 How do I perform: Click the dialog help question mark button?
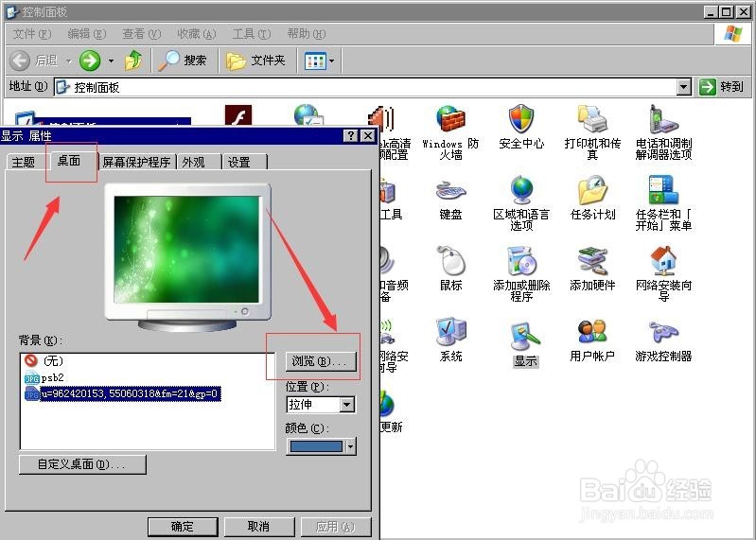pyautogui.click(x=350, y=136)
